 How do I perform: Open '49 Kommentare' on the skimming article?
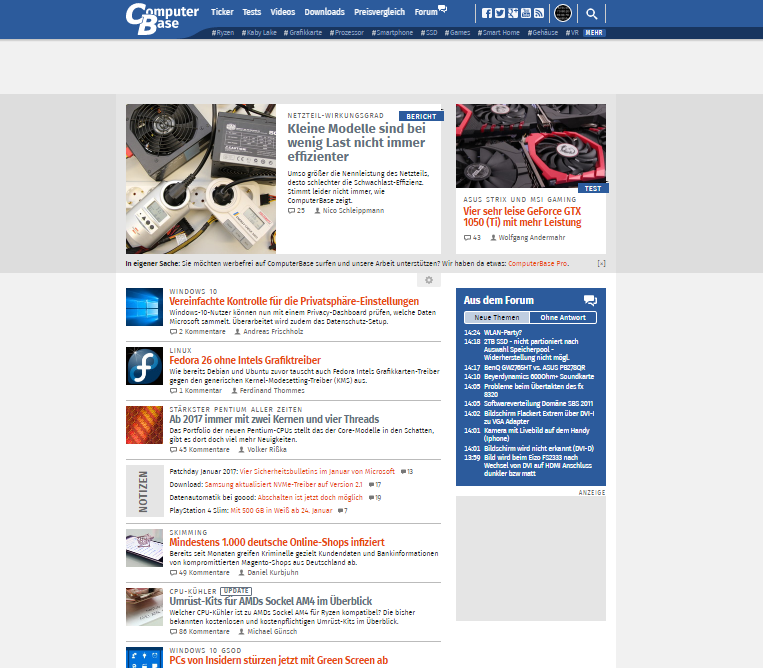[x=200, y=573]
